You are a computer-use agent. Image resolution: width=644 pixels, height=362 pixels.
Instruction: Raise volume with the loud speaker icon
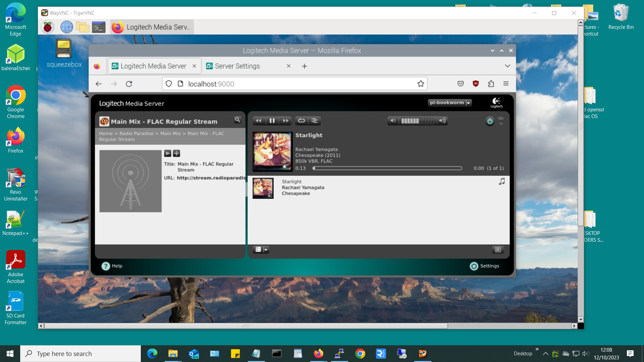coord(442,121)
